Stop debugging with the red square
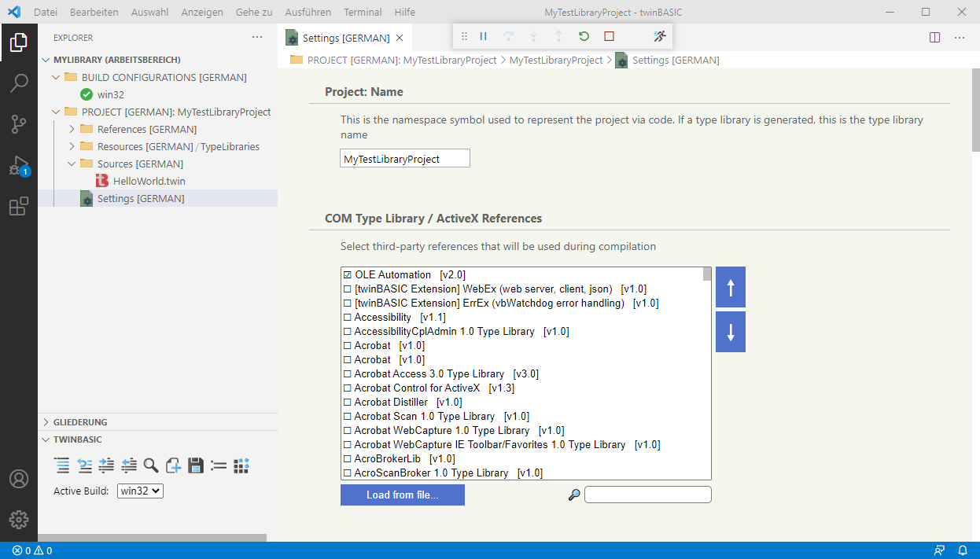The image size is (980, 559). pyautogui.click(x=609, y=36)
